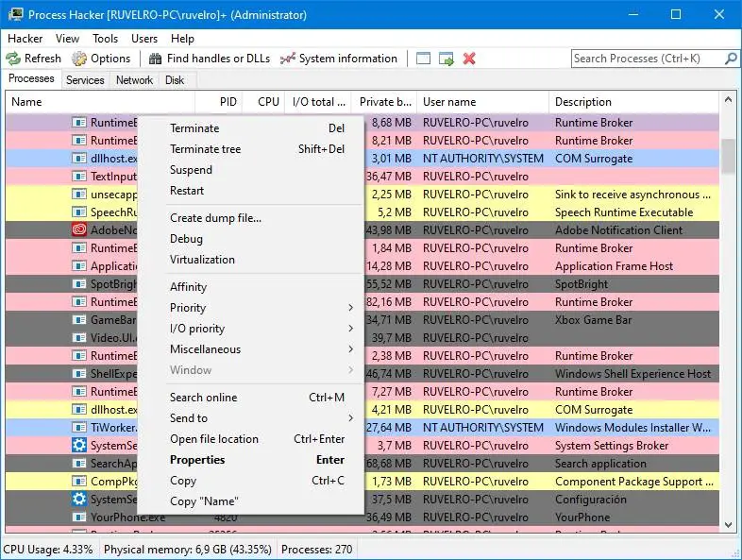Click the red X terminate toolbar icon
The height and width of the screenshot is (560, 742).
point(469,59)
